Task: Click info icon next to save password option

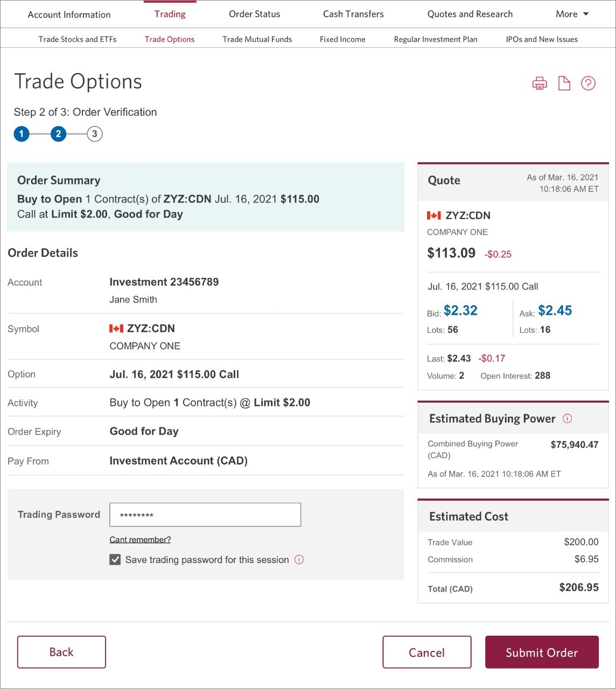Action: tap(299, 559)
